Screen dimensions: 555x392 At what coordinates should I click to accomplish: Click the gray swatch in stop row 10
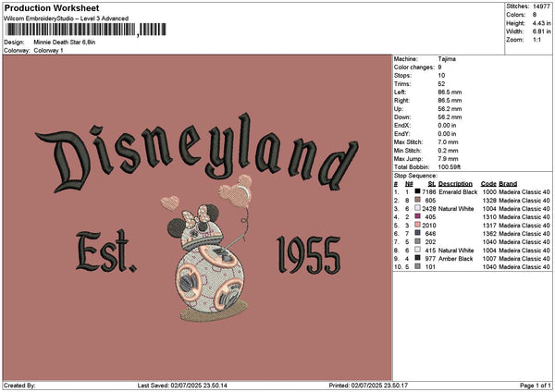(x=418, y=266)
